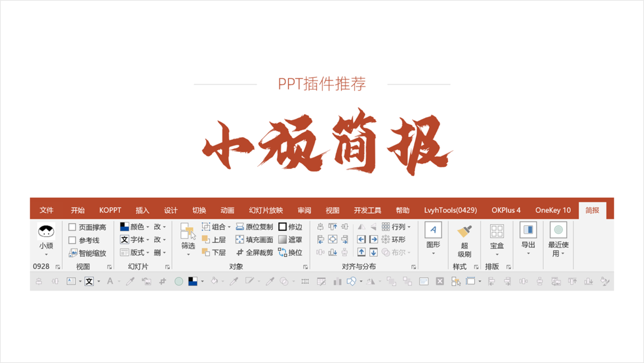The height and width of the screenshot is (363, 644).
Task: Click the right arrow alignment icon
Action: tap(373, 239)
